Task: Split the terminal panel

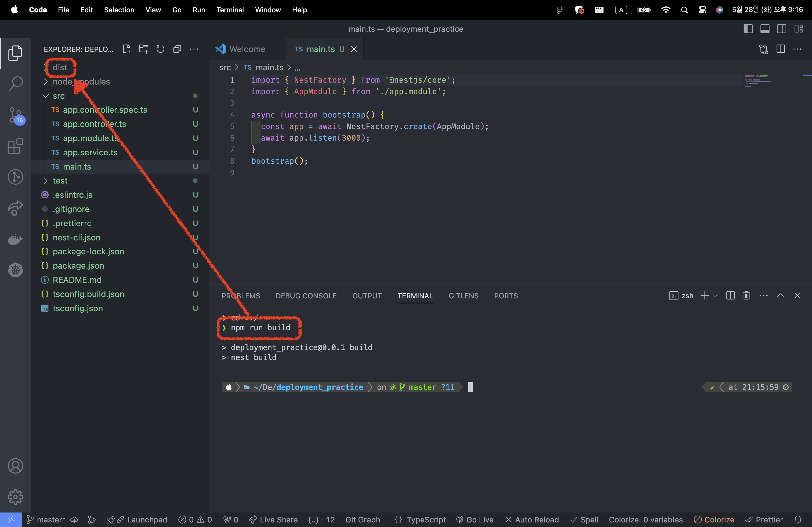Action: point(730,295)
